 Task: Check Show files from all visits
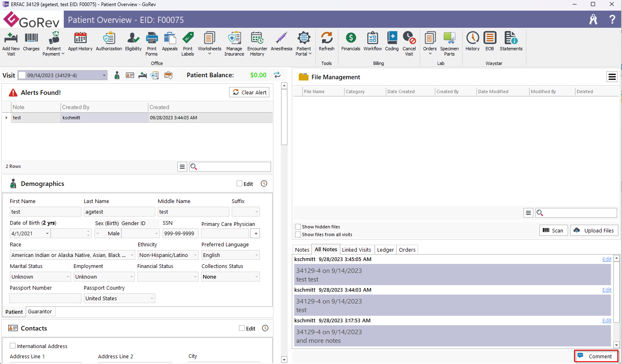[298, 234]
